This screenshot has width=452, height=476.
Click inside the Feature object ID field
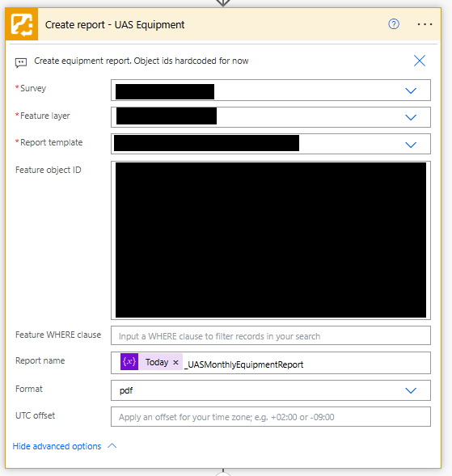pyautogui.click(x=271, y=240)
